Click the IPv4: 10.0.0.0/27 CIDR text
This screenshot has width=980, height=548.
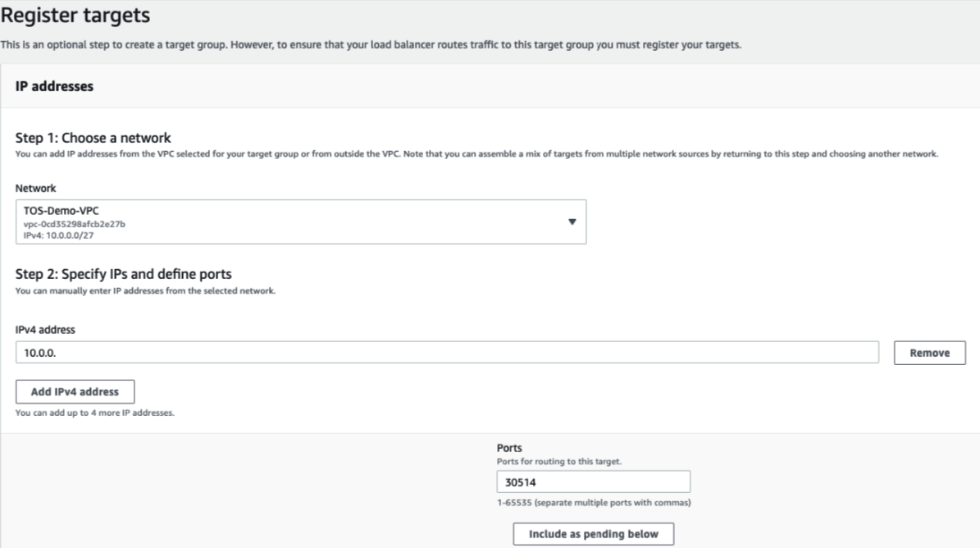(x=59, y=235)
